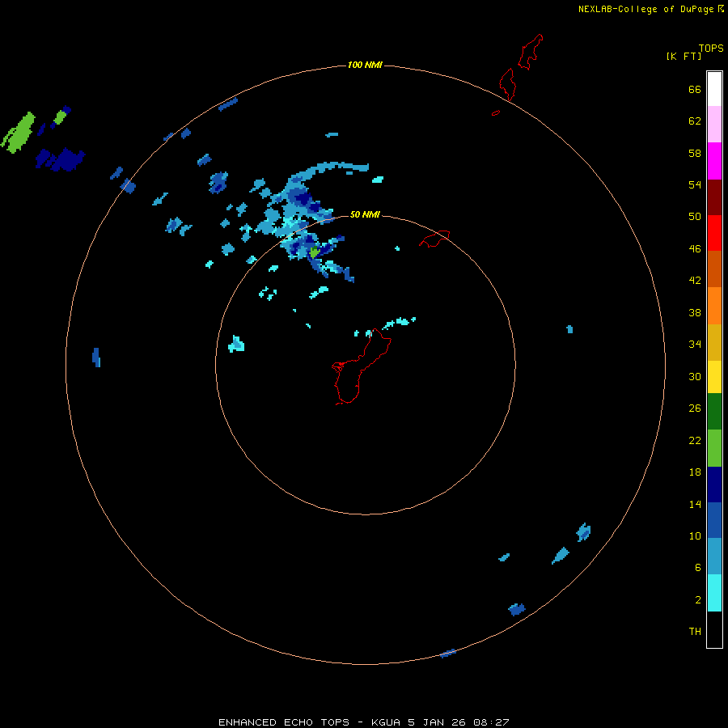Click the light pink legend color segment
Screen dimensions: 728x728
[x=714, y=124]
